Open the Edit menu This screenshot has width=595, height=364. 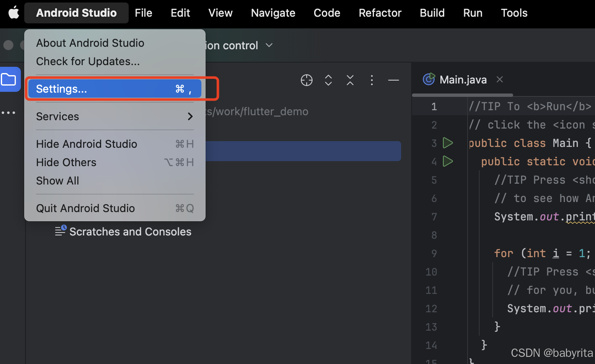click(181, 13)
